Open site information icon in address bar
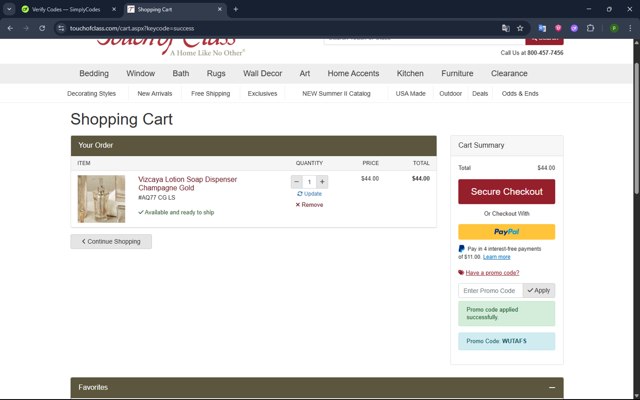This screenshot has height=400, width=640. (61, 28)
